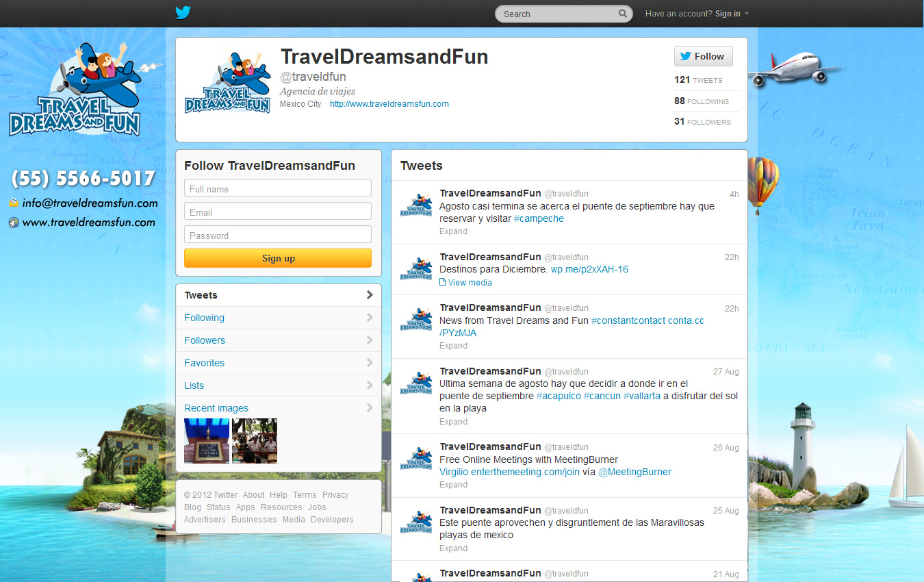This screenshot has width=924, height=582.
Task: Select the Favorites navigation item
Action: pyautogui.click(x=279, y=363)
